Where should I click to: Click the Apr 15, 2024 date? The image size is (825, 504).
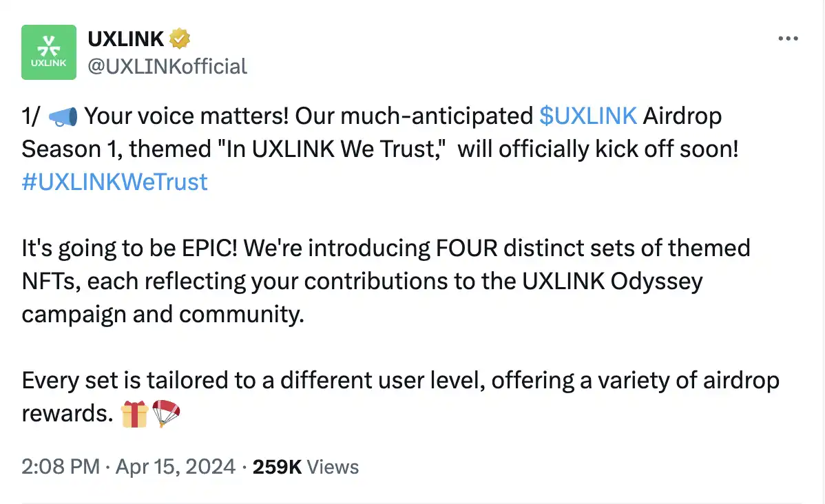coord(175,467)
